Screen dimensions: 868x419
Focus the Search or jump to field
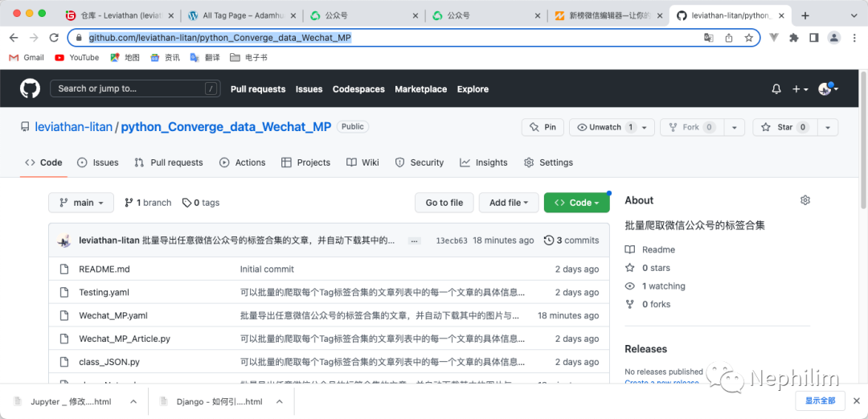[x=135, y=88]
